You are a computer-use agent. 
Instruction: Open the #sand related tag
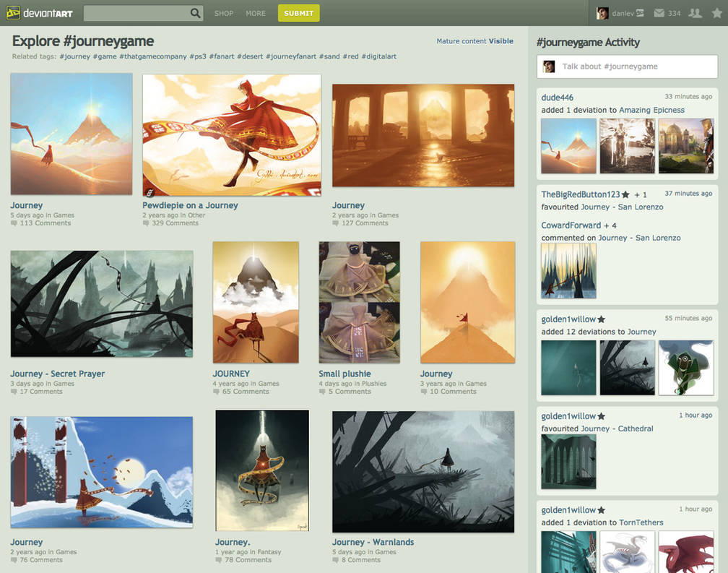coord(329,56)
